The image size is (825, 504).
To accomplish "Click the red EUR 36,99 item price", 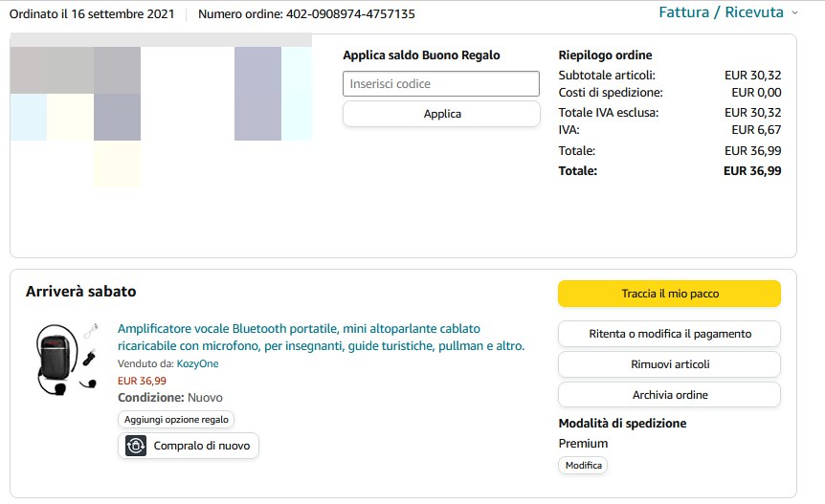I will (x=142, y=381).
